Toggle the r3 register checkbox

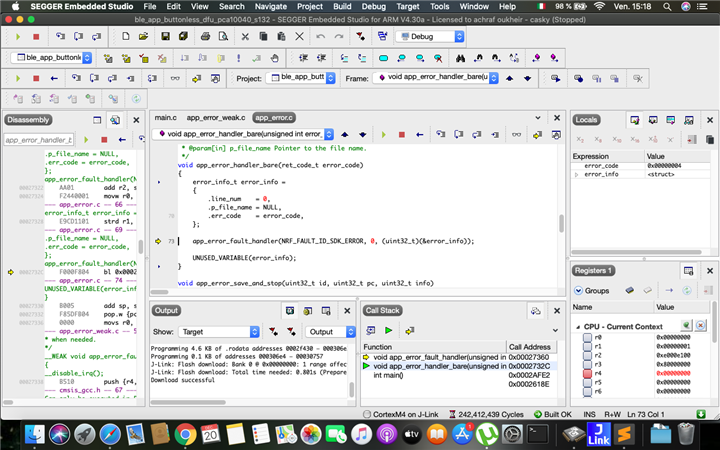[587, 365]
